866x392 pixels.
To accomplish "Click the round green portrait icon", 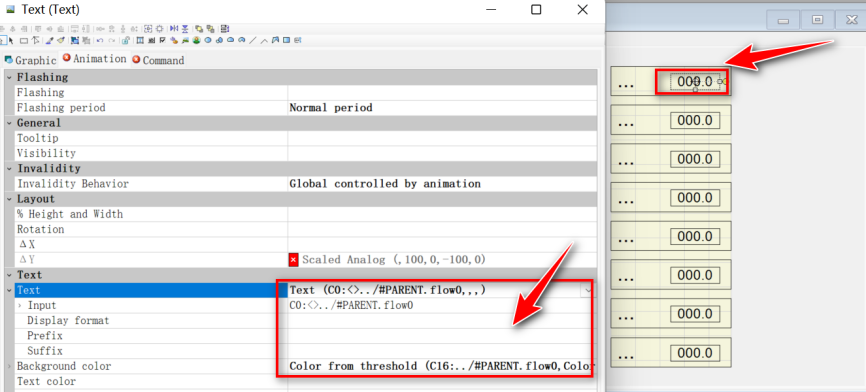I will click(x=196, y=40).
